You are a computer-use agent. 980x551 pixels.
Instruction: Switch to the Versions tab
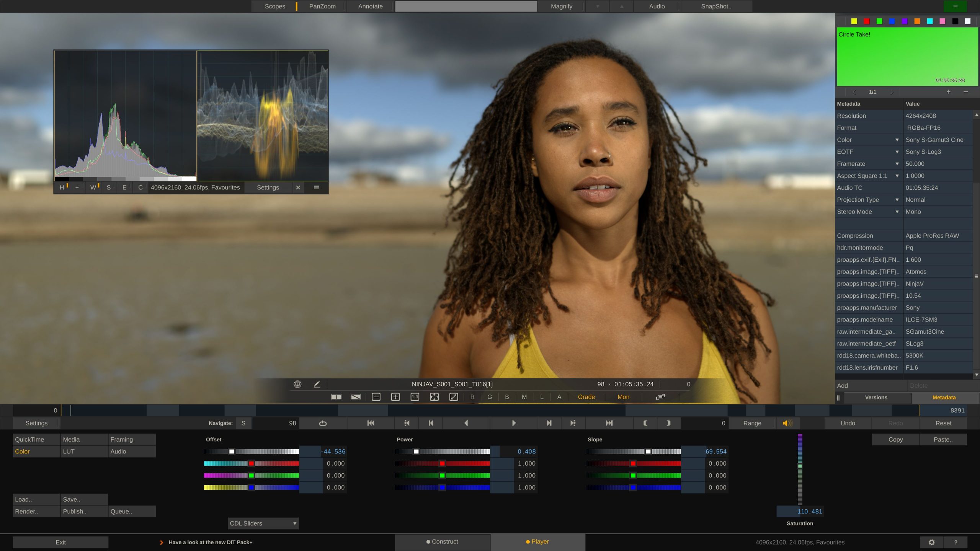(x=876, y=397)
